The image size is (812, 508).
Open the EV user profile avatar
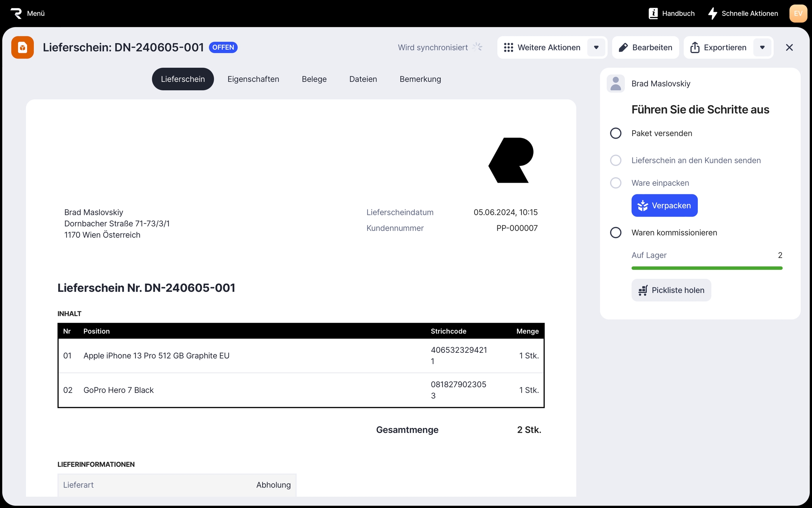(798, 13)
